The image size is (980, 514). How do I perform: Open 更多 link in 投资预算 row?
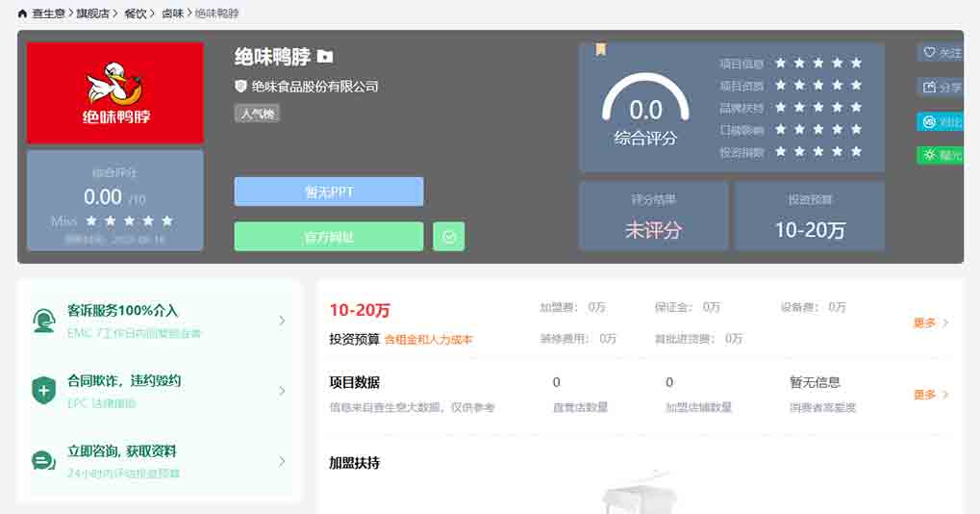[930, 323]
